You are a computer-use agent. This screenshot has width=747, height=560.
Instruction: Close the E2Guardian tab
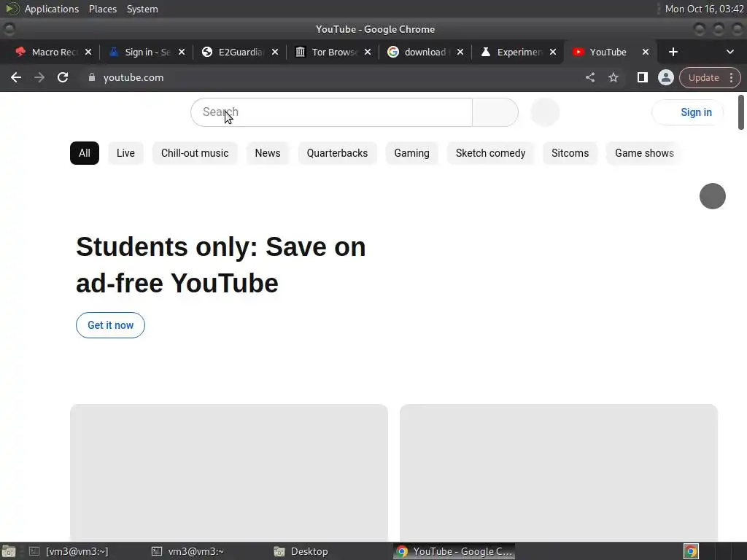(275, 52)
